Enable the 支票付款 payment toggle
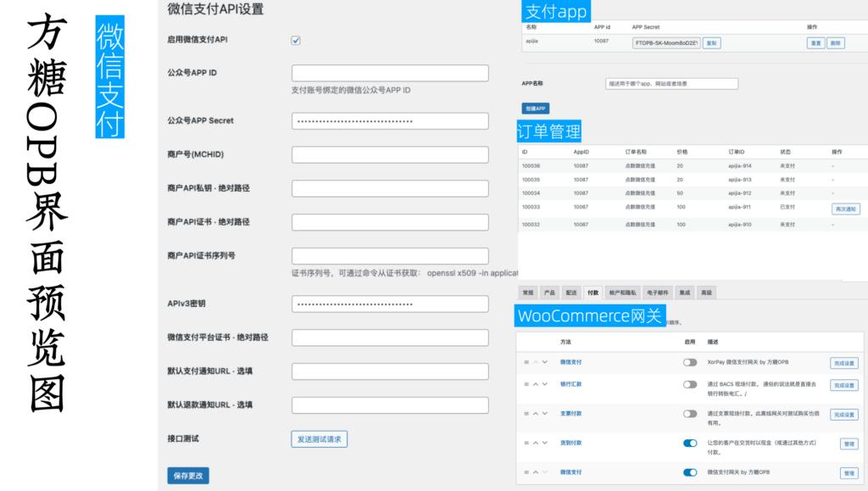 click(x=690, y=414)
